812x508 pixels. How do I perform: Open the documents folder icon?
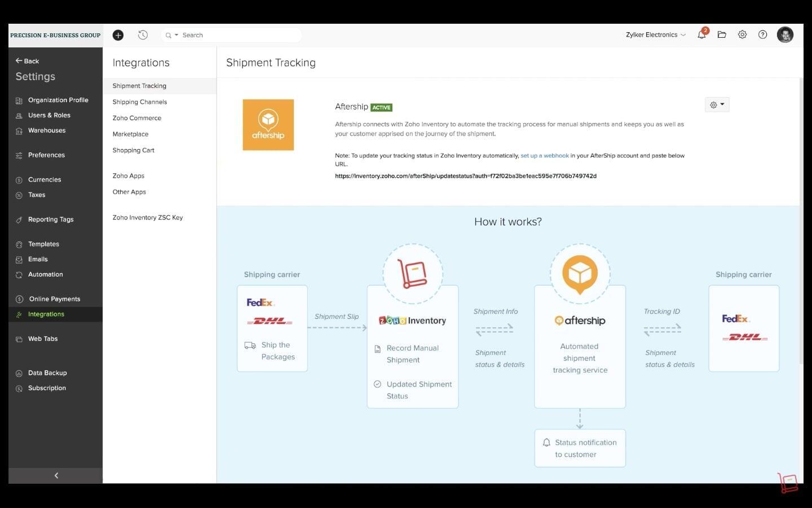[x=722, y=34]
